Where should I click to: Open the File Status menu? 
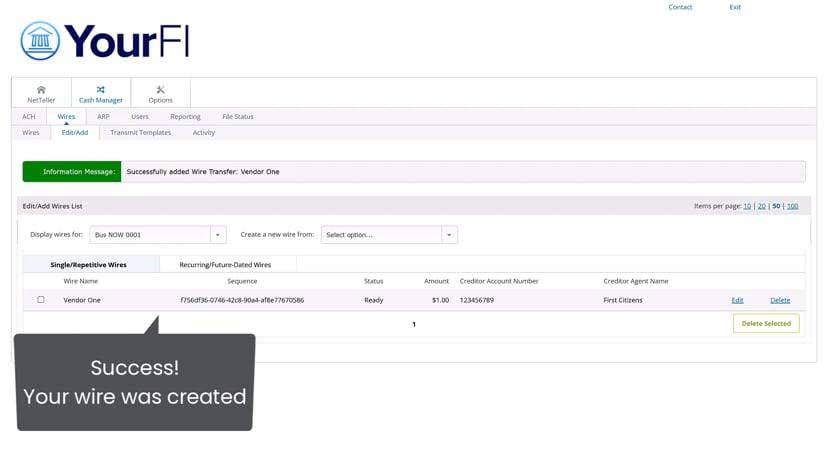[238, 116]
